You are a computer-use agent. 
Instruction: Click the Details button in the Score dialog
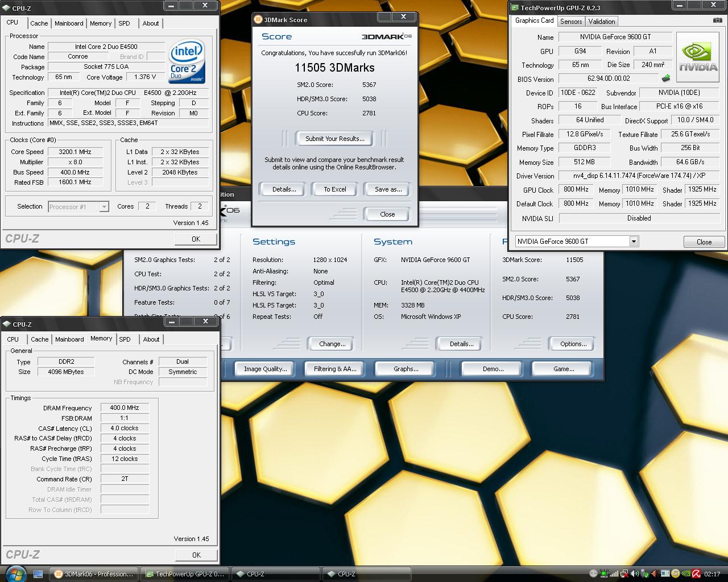(x=284, y=189)
